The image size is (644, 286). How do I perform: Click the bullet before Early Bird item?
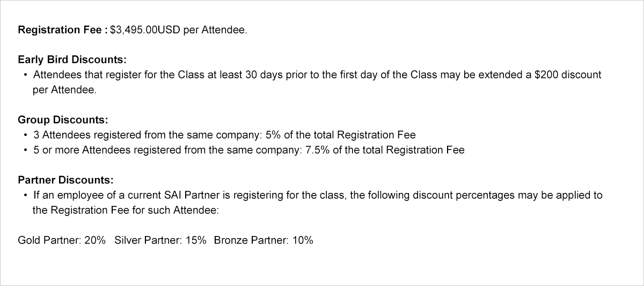click(25, 75)
